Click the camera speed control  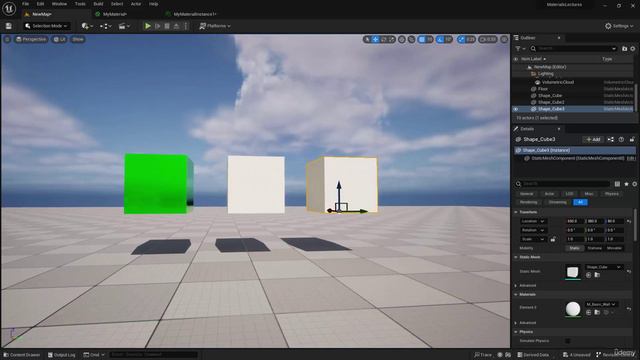488,40
